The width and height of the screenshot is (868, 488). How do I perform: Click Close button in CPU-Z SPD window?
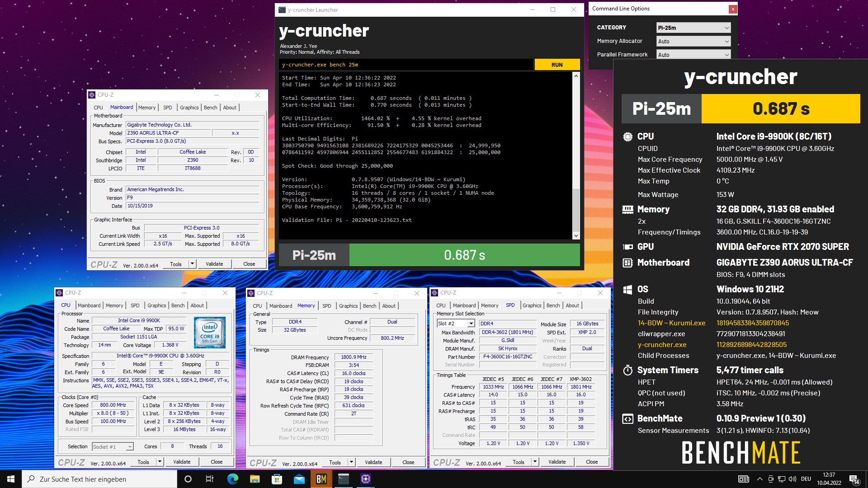pyautogui.click(x=592, y=462)
